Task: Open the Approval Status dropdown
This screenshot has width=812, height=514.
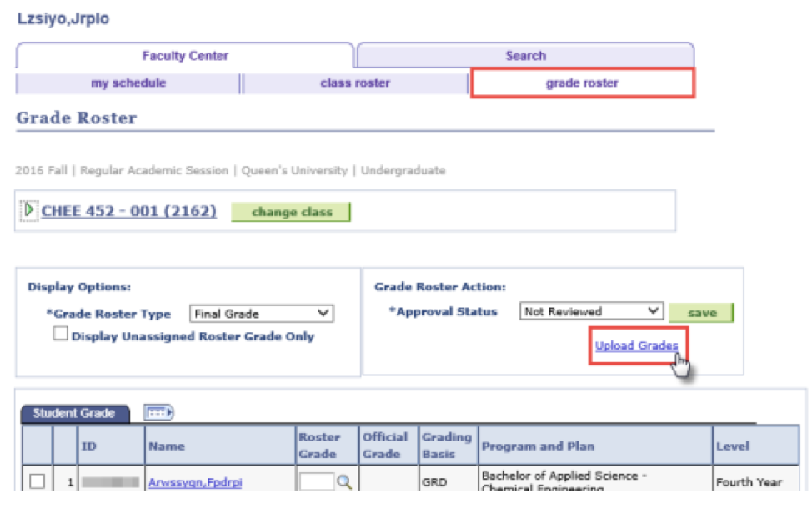Action: point(591,311)
